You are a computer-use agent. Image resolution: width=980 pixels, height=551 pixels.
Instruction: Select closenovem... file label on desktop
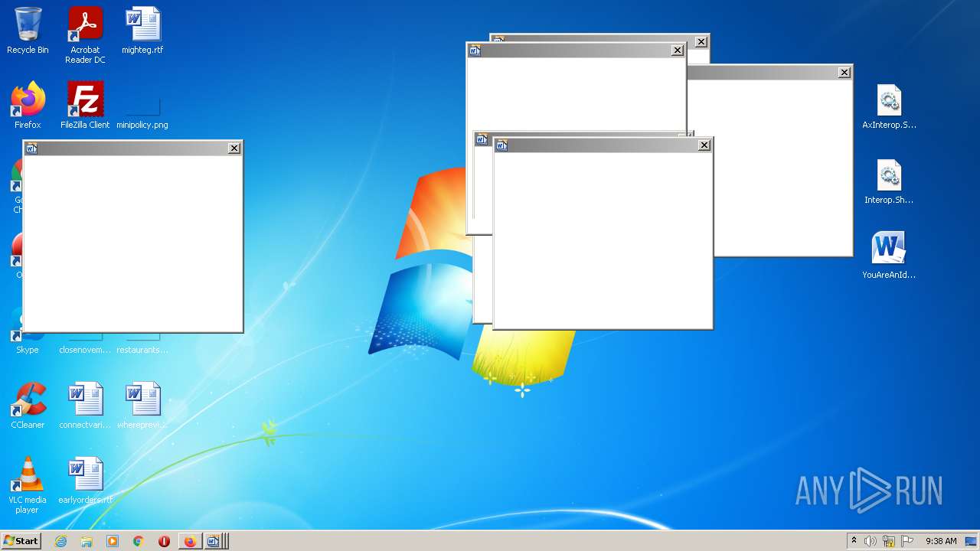[85, 350]
